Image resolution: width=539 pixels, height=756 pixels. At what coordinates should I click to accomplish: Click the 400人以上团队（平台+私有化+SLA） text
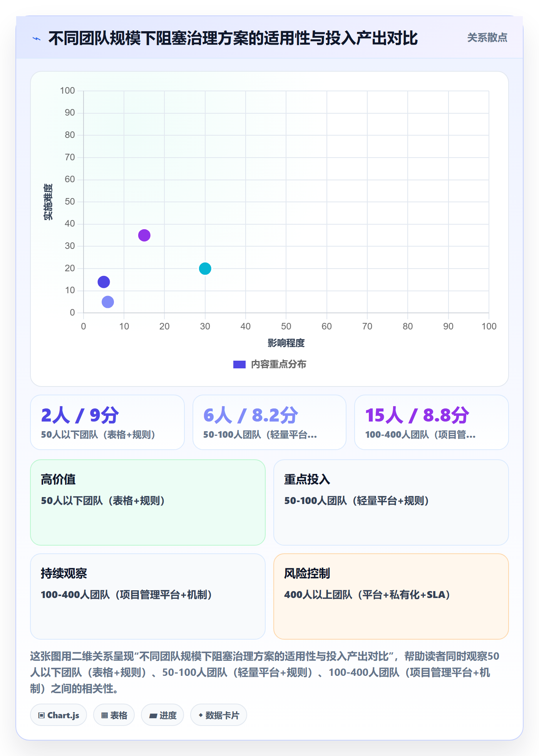368,595
